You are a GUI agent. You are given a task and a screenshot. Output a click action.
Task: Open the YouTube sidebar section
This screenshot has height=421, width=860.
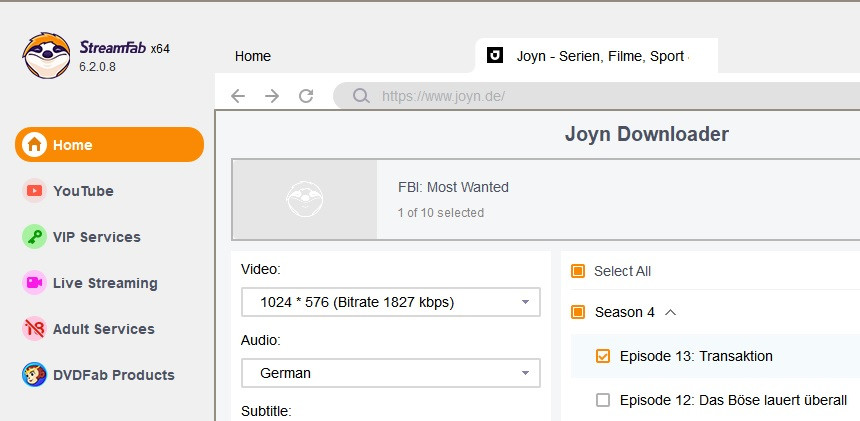(83, 191)
